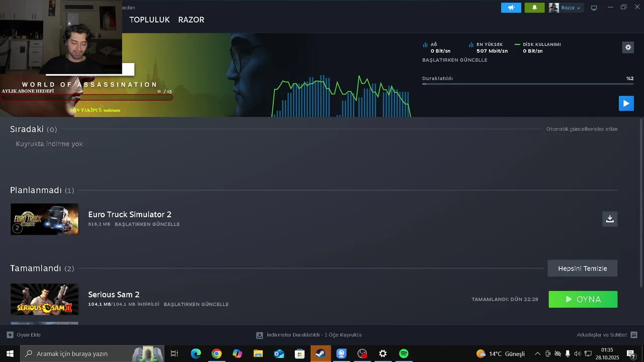Select the DİSK KULLANIMI legend

pyautogui.click(x=537, y=48)
